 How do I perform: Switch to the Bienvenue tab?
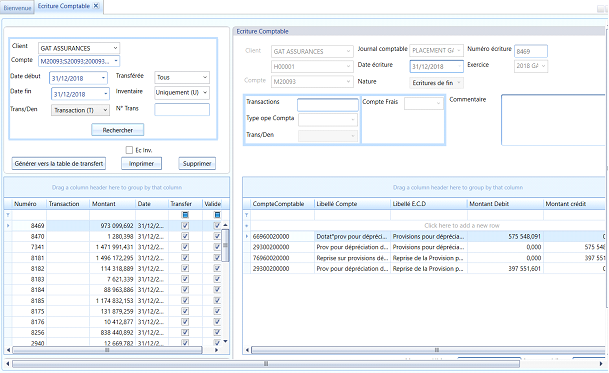coord(17,8)
